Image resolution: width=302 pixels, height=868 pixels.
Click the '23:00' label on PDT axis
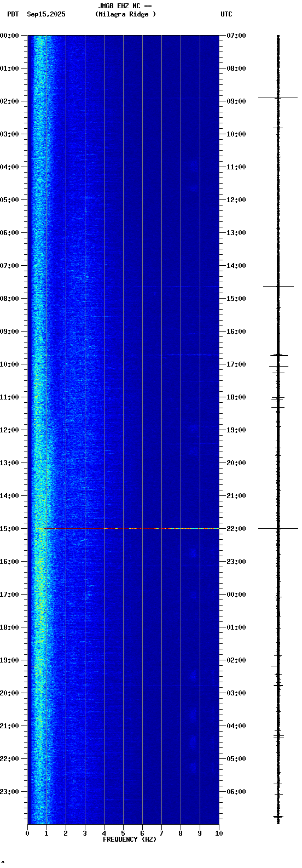(9, 792)
